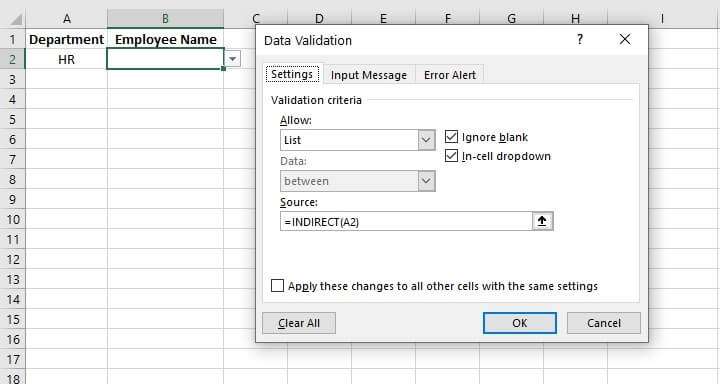Image resolution: width=720 pixels, height=384 pixels.
Task: Click the select-all corner triangle of sheet
Action: pyautogui.click(x=16, y=19)
